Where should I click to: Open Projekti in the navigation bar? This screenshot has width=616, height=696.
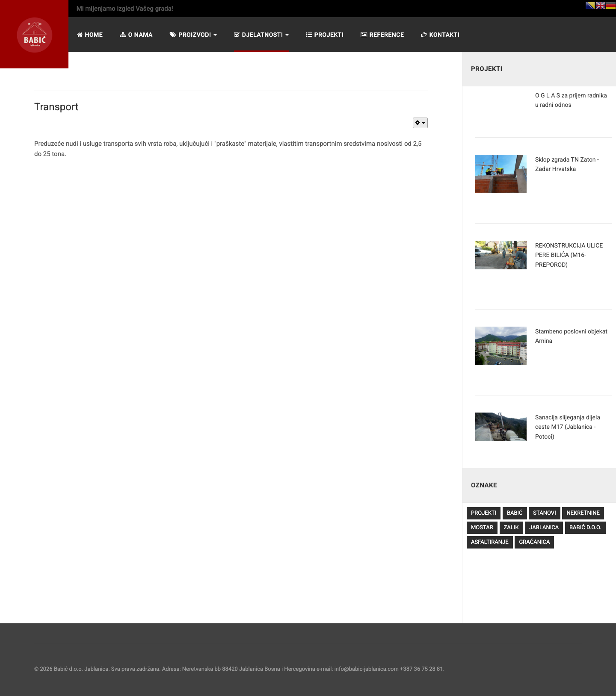point(325,35)
